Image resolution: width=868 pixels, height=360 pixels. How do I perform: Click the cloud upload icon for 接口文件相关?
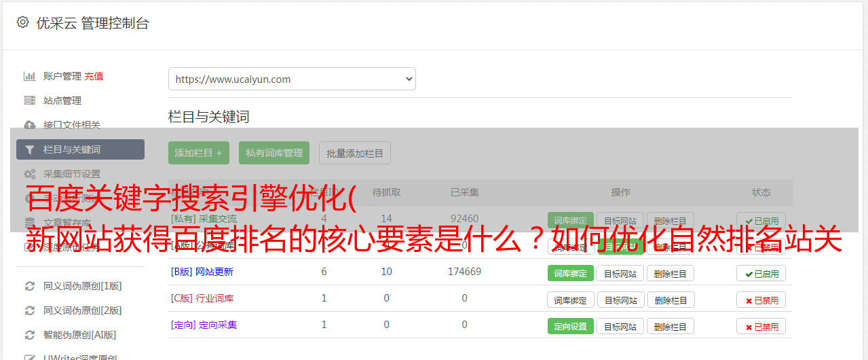coord(29,125)
